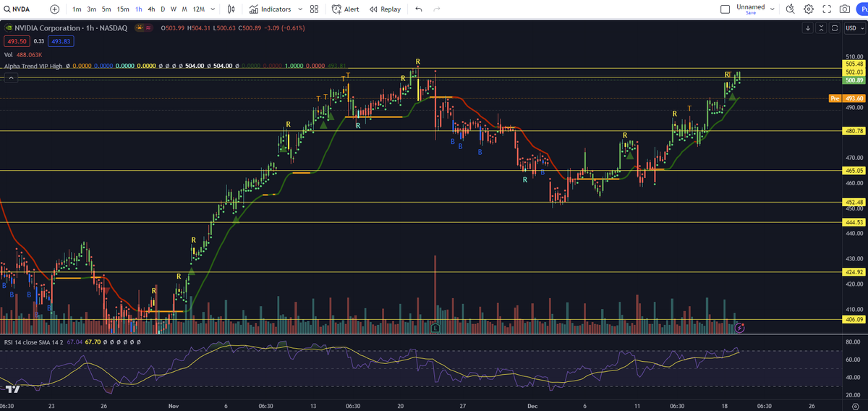Click the 424.92 price level label
868x411 pixels.
coord(854,272)
